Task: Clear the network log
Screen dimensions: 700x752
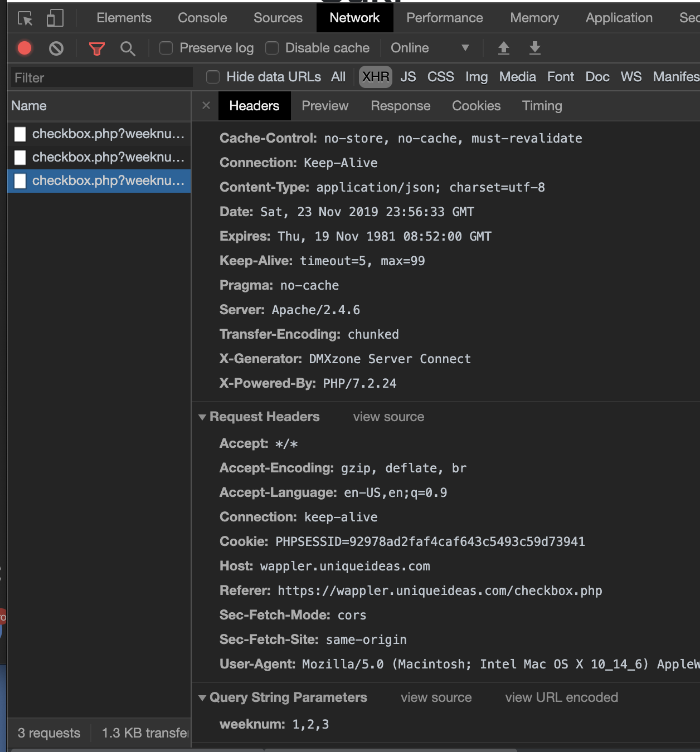Action: pos(56,48)
